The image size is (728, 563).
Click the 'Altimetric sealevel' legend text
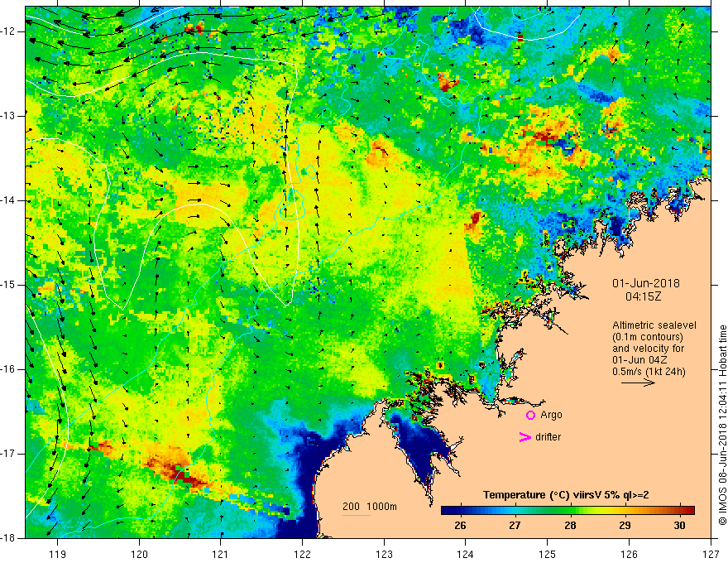point(654,325)
